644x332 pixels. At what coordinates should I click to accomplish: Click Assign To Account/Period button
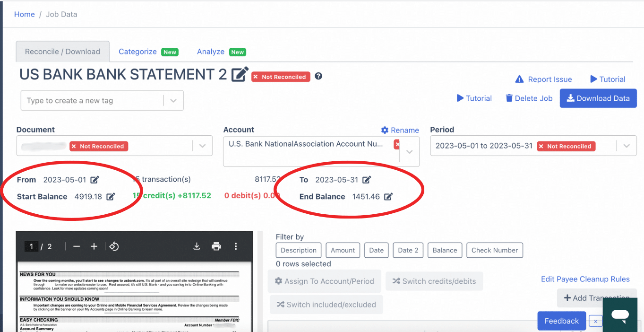(x=325, y=281)
